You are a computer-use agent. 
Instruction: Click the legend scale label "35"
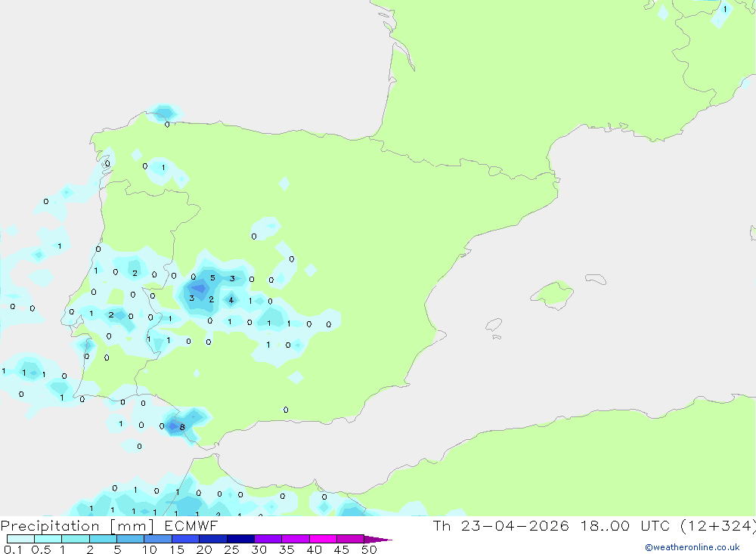click(x=287, y=549)
